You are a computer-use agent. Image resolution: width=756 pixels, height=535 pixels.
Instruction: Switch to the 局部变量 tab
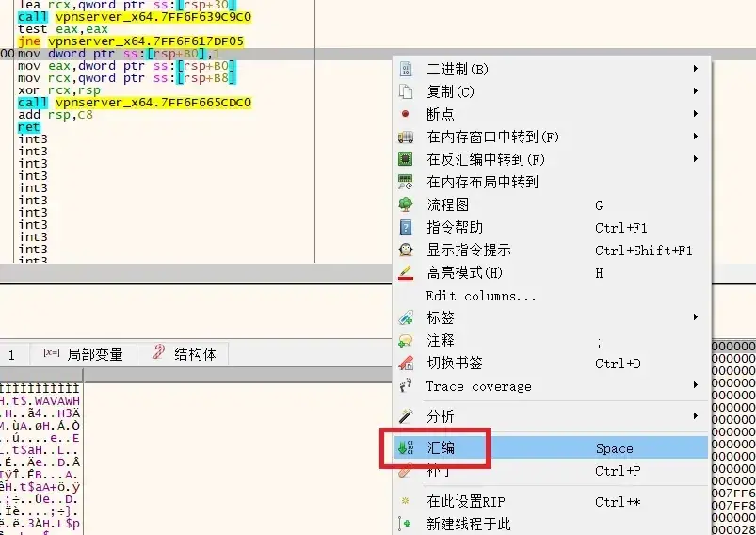(x=84, y=354)
